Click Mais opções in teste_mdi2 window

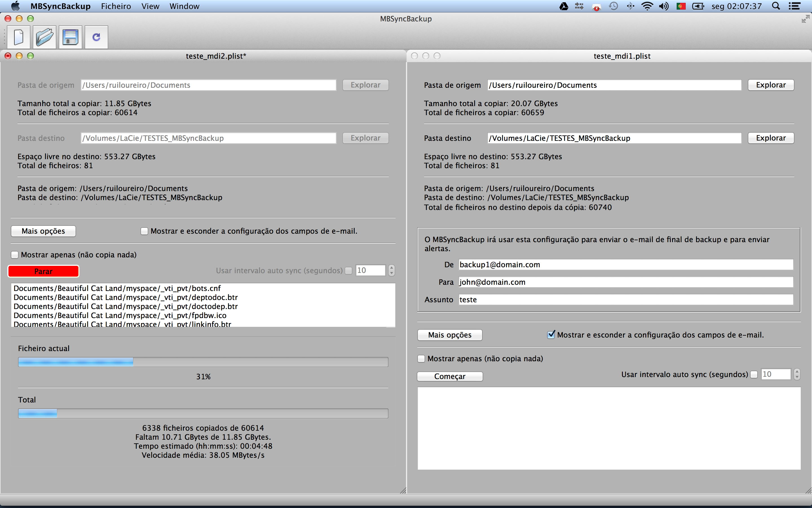point(43,231)
